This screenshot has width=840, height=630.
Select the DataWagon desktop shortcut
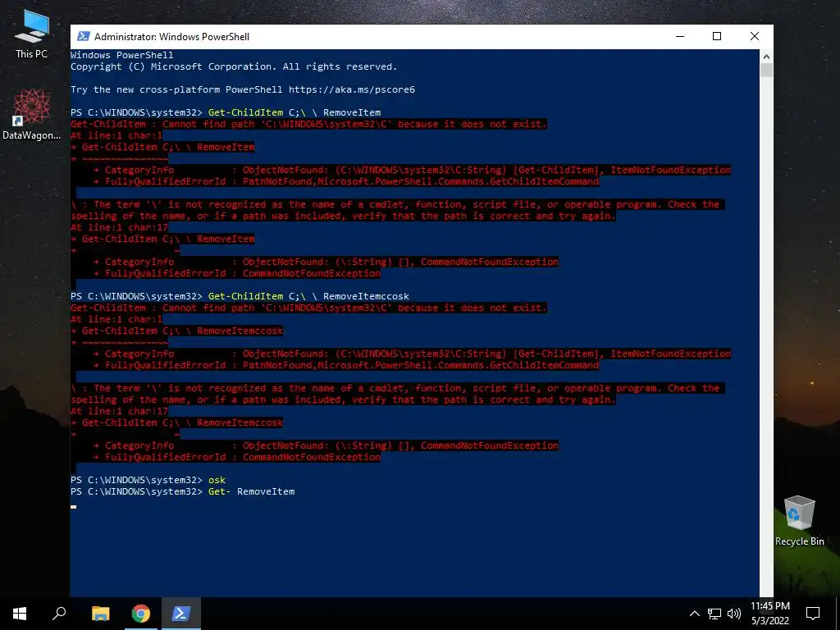(31, 114)
